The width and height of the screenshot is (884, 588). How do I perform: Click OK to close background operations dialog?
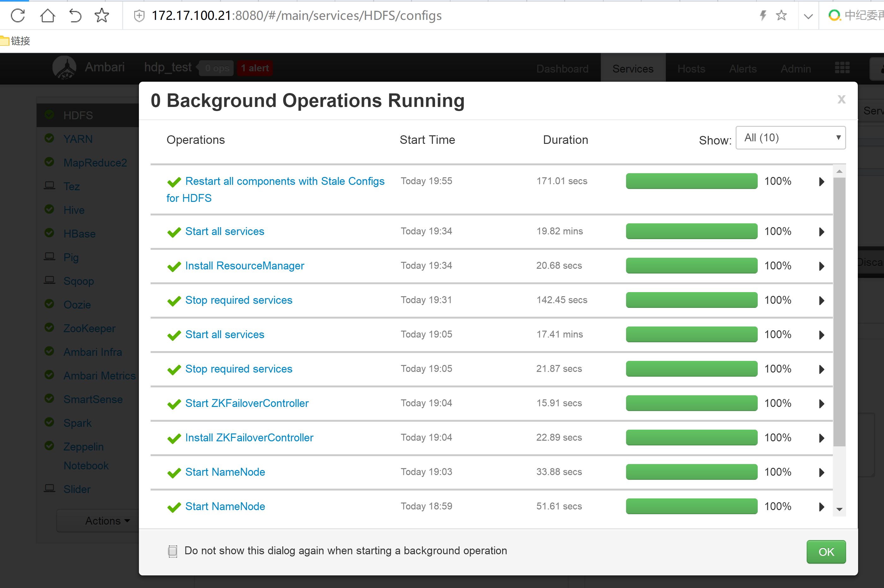(826, 551)
